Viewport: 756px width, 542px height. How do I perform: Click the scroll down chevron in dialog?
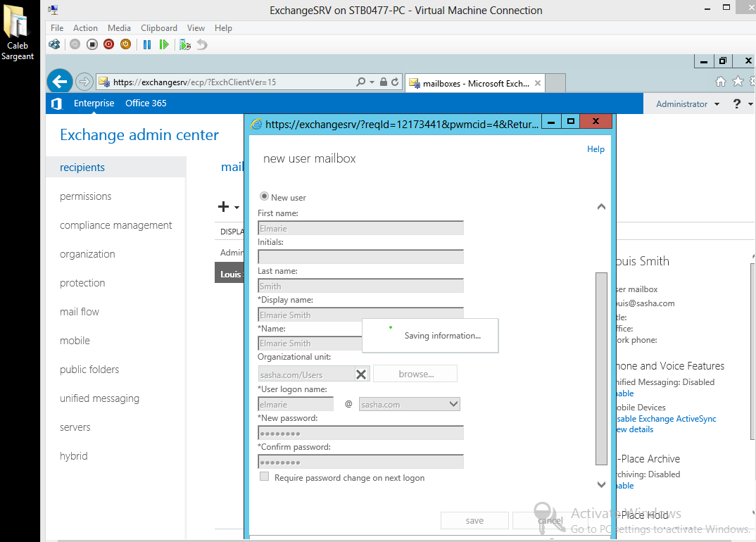point(601,484)
